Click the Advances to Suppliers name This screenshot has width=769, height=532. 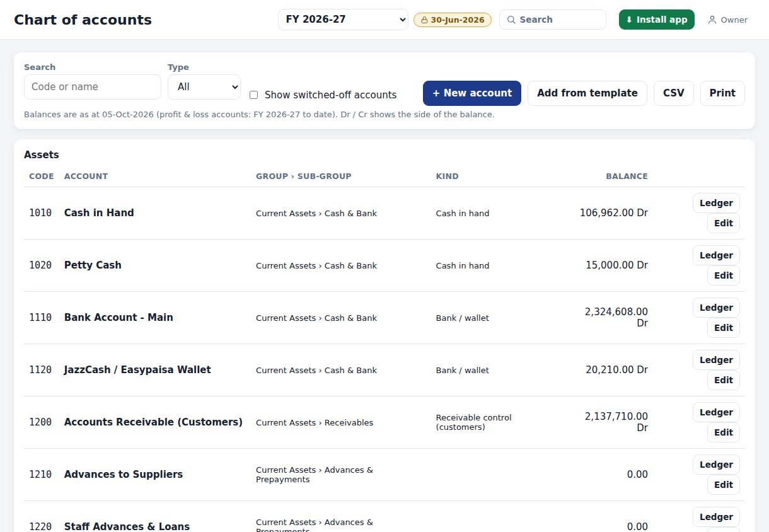tap(124, 475)
